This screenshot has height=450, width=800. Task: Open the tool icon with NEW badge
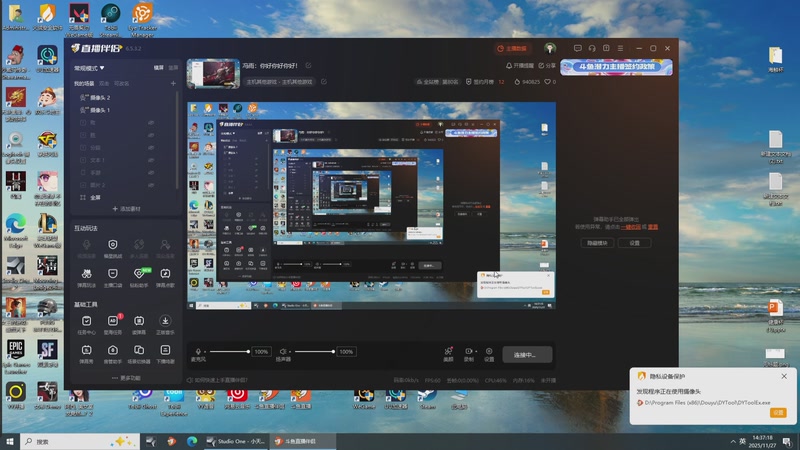[x=139, y=274]
